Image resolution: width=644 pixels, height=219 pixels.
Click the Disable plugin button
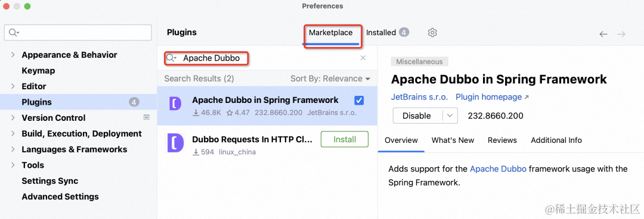coord(417,115)
